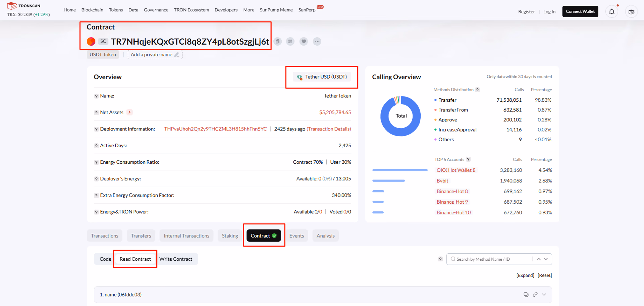
Task: Favorite this contract with the heart icon
Action: pyautogui.click(x=304, y=42)
